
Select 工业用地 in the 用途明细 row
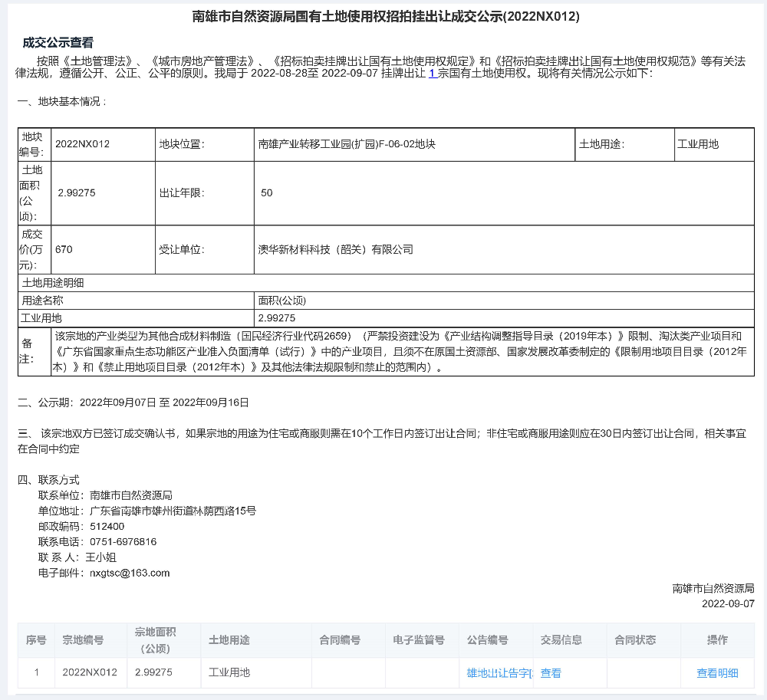point(41,317)
